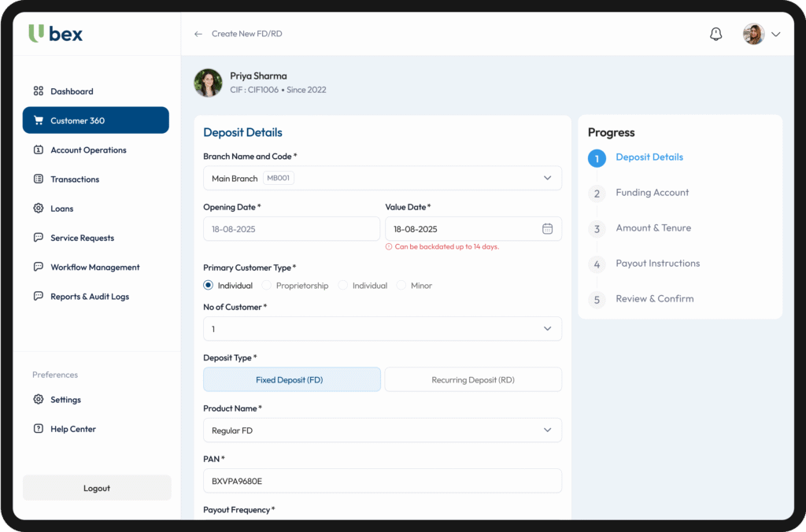Image resolution: width=806 pixels, height=532 pixels.
Task: Click the PAN input field
Action: coord(383,481)
